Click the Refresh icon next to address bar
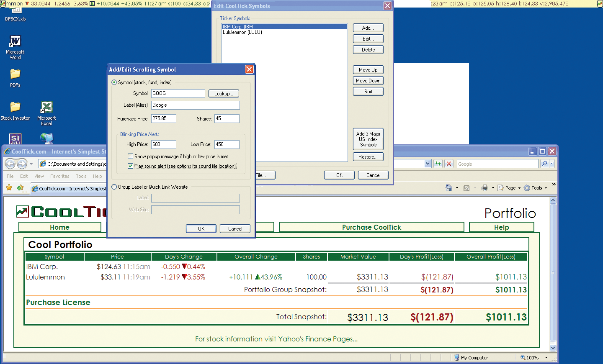Viewport: 603px width, 364px height. click(x=438, y=164)
